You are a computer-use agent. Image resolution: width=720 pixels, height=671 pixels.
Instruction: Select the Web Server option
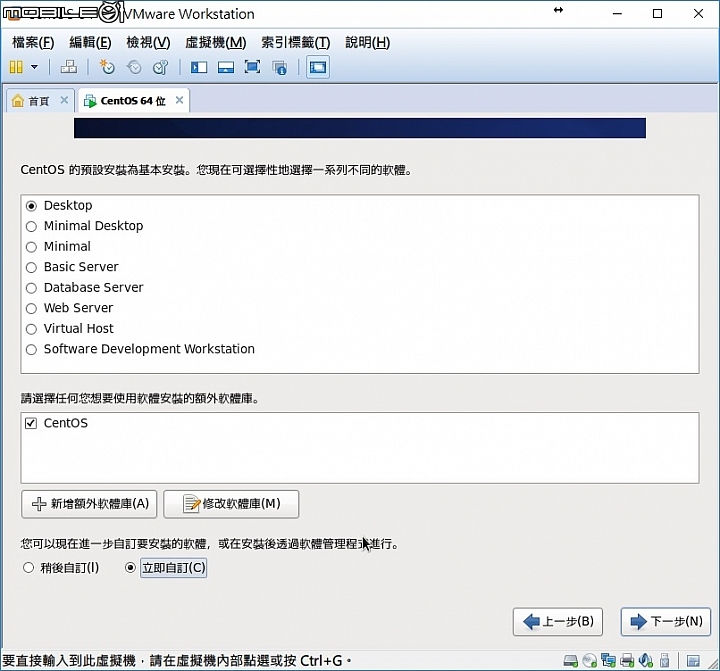(31, 309)
